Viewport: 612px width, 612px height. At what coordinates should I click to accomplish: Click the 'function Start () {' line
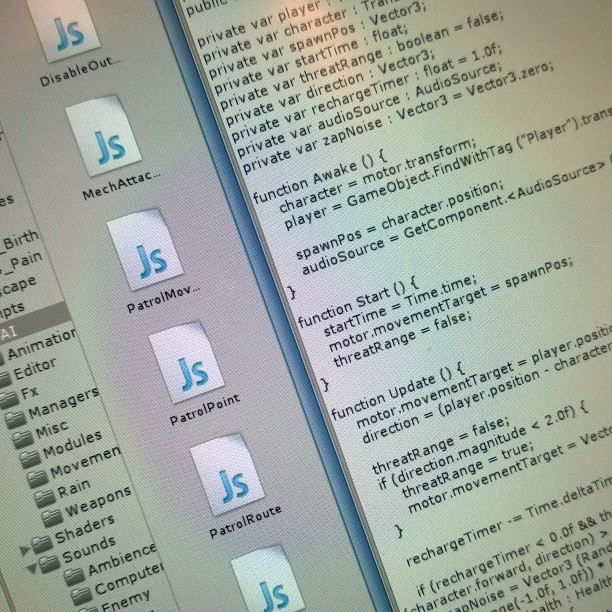point(358,303)
